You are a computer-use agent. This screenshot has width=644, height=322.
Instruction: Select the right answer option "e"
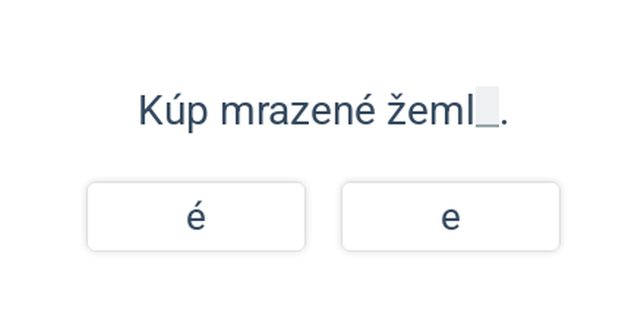pos(450,217)
